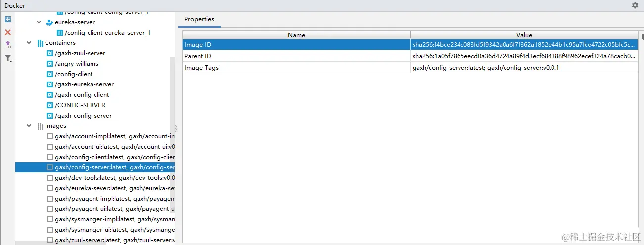Click image icon of gaxh/sysmanger-impl:latest

[49, 219]
